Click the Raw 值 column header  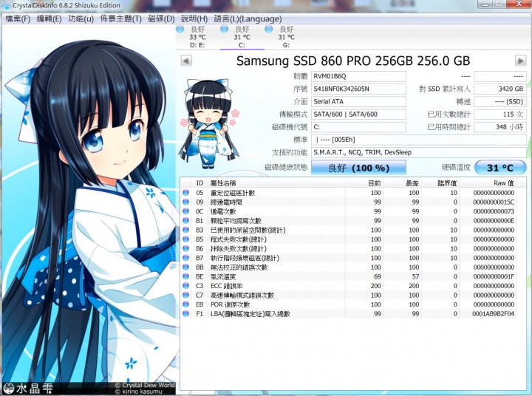click(x=488, y=183)
